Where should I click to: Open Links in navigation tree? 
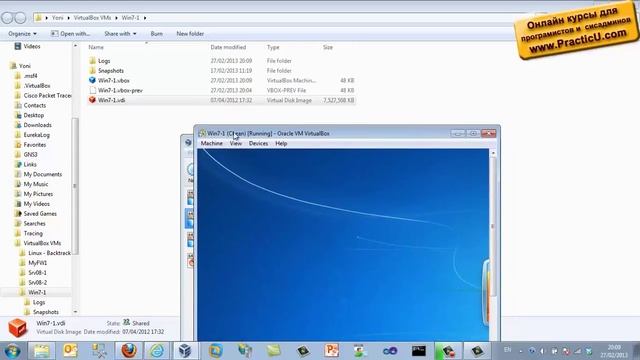30,164
